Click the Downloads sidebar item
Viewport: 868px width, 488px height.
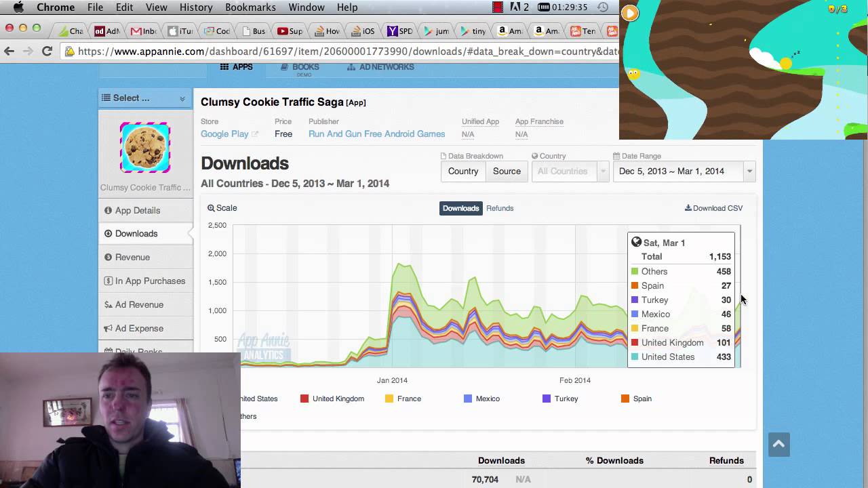click(x=145, y=234)
